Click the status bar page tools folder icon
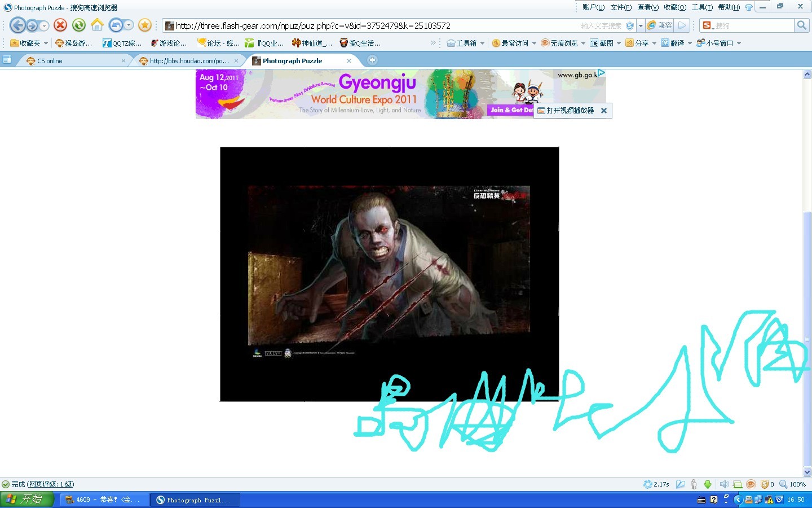The width and height of the screenshot is (812, 508). pyautogui.click(x=681, y=484)
